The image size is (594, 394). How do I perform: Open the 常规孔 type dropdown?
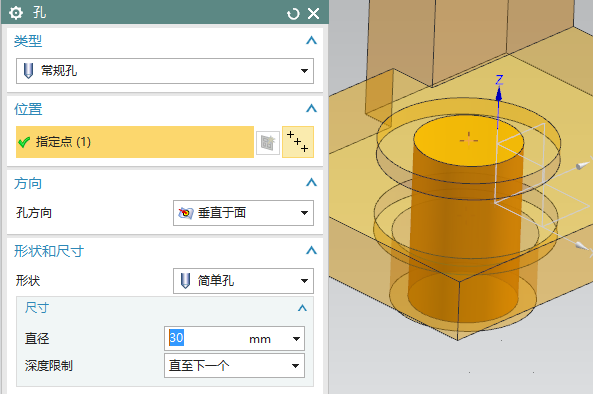[165, 71]
